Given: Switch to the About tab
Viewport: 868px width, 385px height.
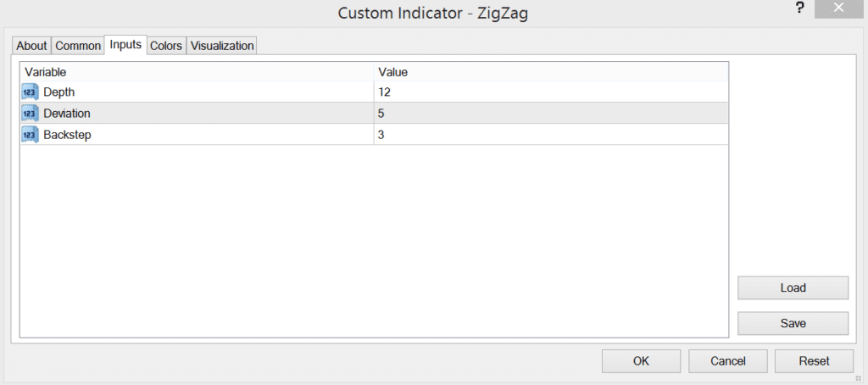Looking at the screenshot, I should coord(32,46).
